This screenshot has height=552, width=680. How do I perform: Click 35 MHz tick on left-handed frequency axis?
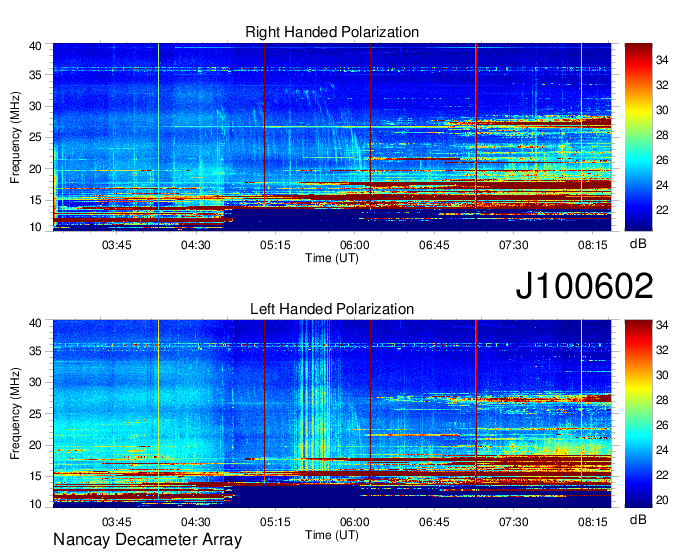(x=35, y=351)
